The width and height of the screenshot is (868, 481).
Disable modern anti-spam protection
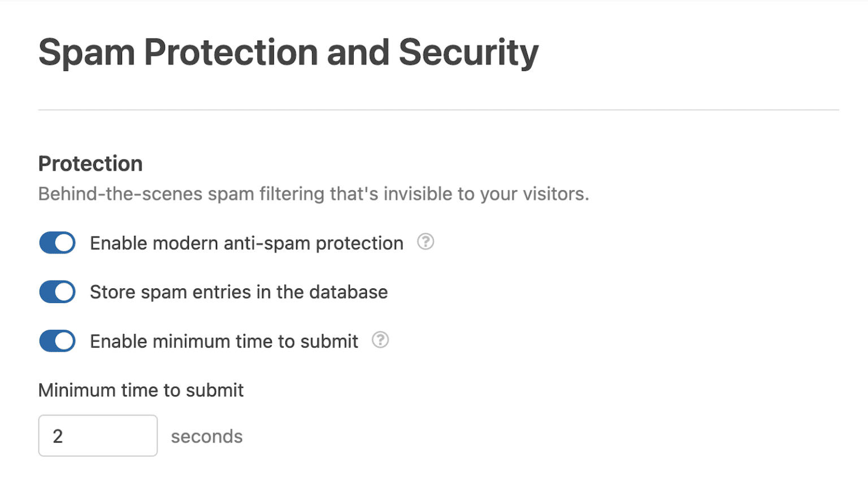point(57,243)
